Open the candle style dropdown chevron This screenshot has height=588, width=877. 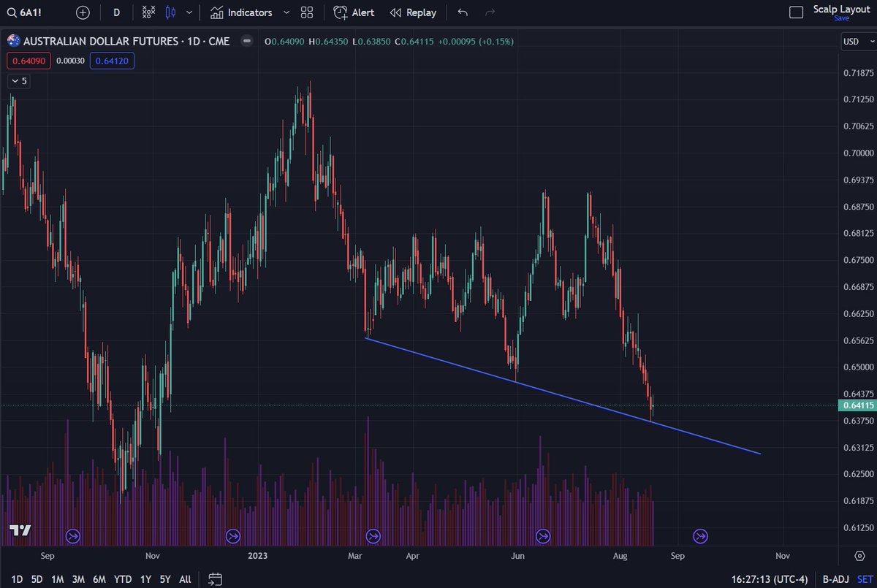click(189, 12)
